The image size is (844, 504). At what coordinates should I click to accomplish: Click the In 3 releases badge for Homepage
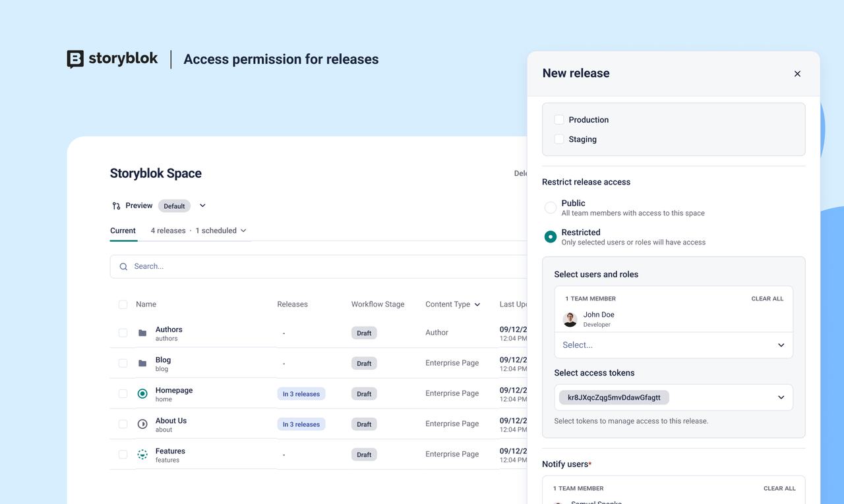(x=301, y=393)
